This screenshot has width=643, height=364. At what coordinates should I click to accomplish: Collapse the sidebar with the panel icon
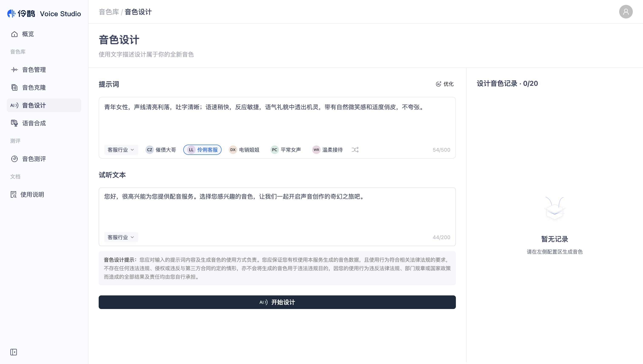14,352
